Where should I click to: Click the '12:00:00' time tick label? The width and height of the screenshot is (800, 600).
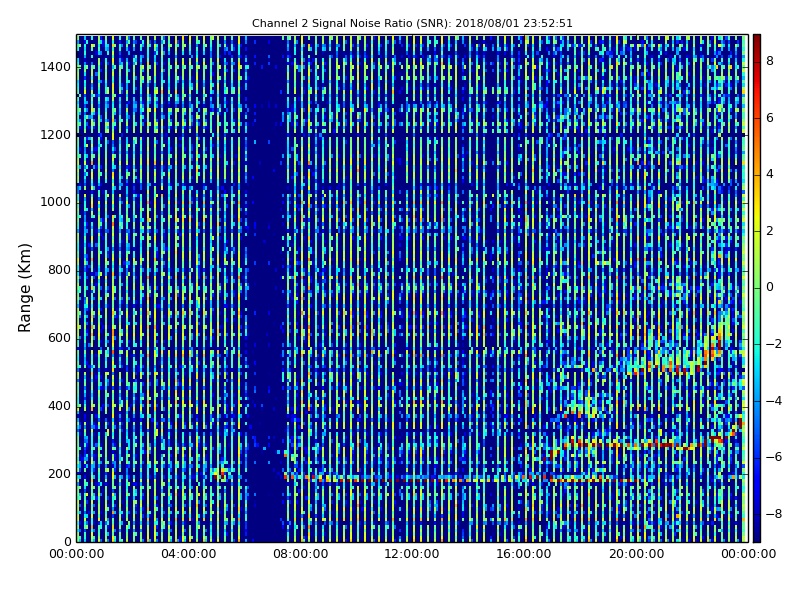click(412, 554)
